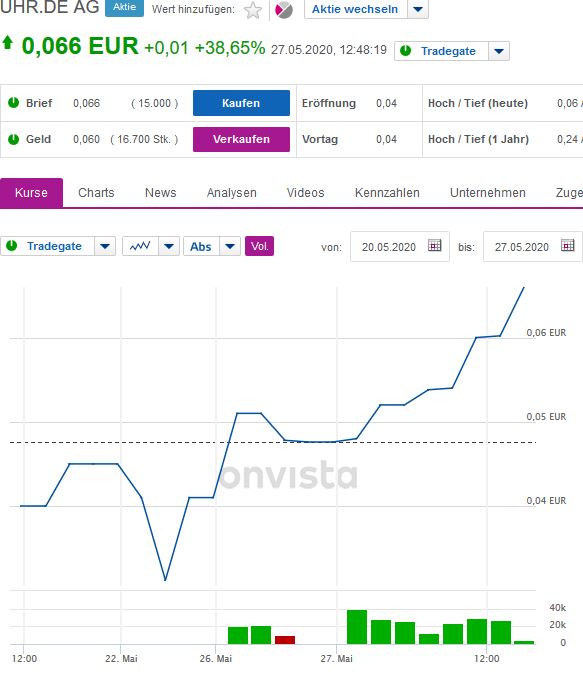The image size is (583, 676).
Task: Switch to Kennzahlen tab
Action: click(387, 193)
